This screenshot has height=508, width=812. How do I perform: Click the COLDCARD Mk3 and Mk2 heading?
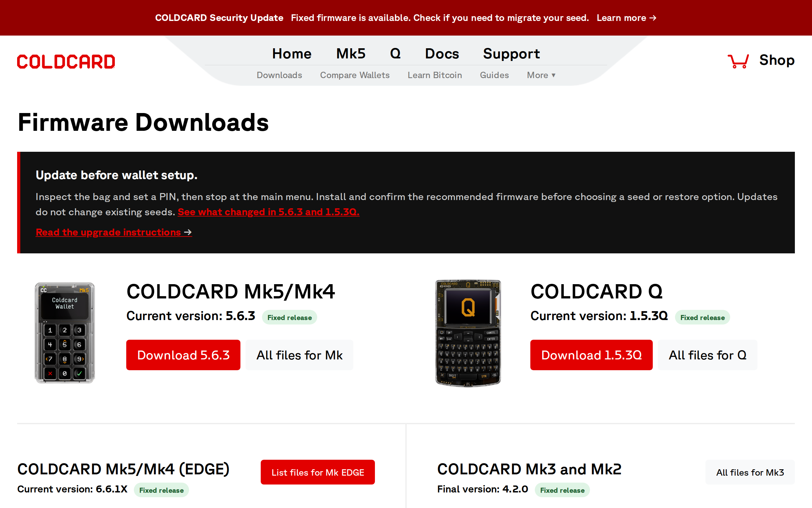[529, 469]
